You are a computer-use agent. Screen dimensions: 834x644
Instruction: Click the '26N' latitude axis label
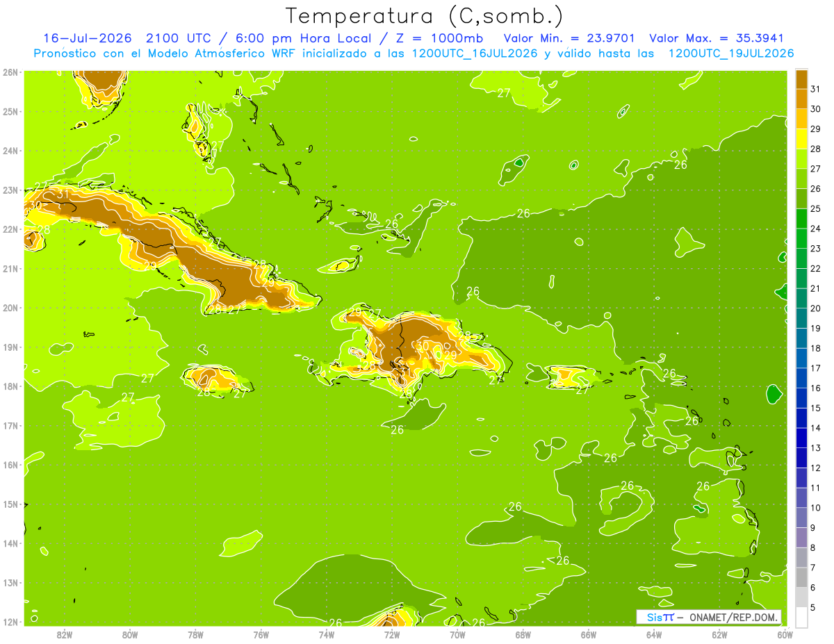[x=10, y=72]
